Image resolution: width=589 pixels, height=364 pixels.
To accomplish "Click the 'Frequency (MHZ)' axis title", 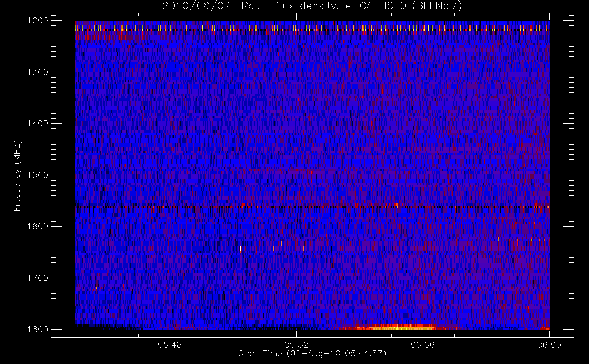I will 17,175.
